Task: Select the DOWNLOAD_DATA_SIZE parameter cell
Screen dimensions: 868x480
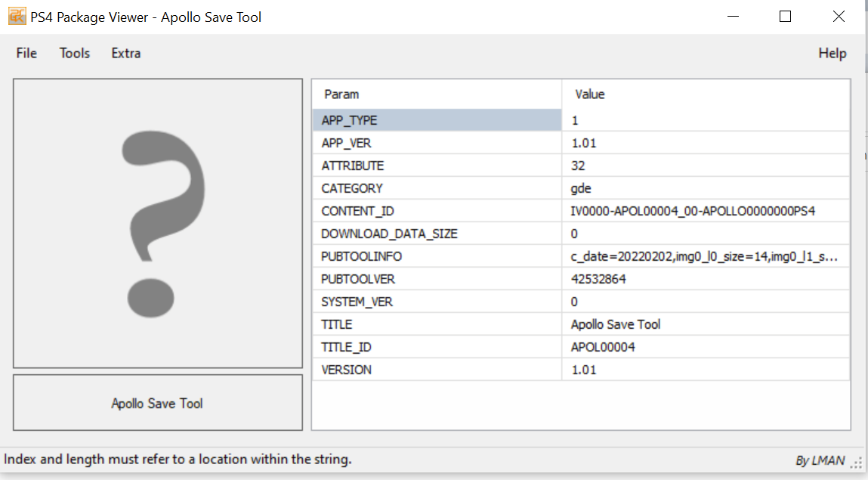Action: click(x=437, y=234)
